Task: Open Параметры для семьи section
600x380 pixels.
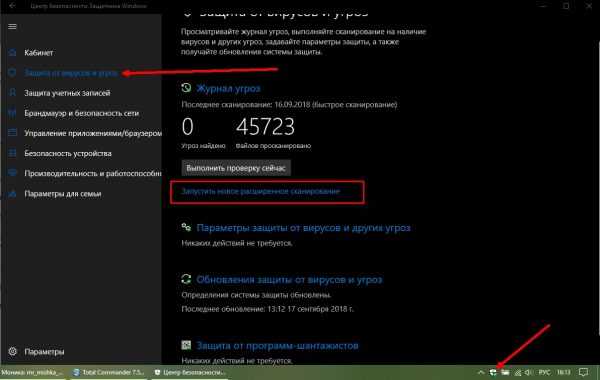Action: point(63,194)
